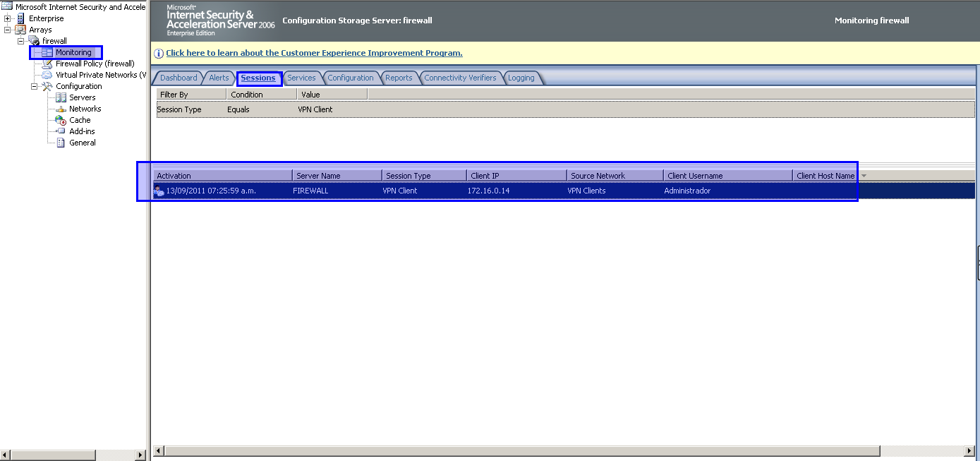Switch to the Dashboard tab
980x461 pixels.
click(179, 78)
